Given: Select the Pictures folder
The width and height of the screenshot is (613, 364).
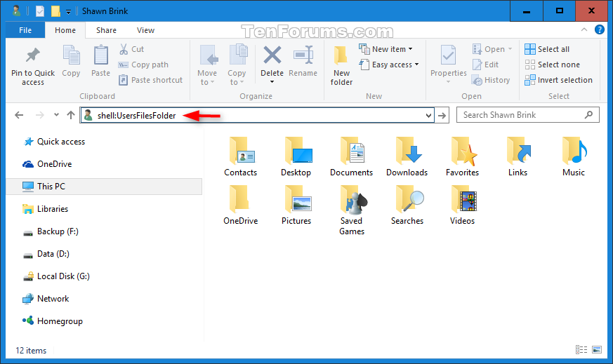Looking at the screenshot, I should point(296,205).
